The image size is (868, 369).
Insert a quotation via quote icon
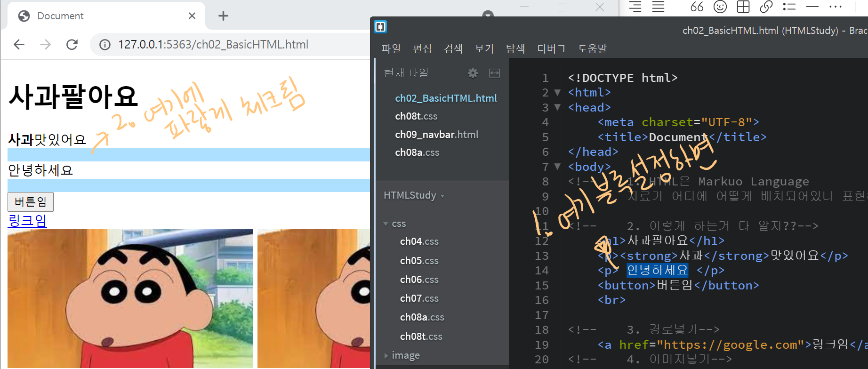click(697, 7)
